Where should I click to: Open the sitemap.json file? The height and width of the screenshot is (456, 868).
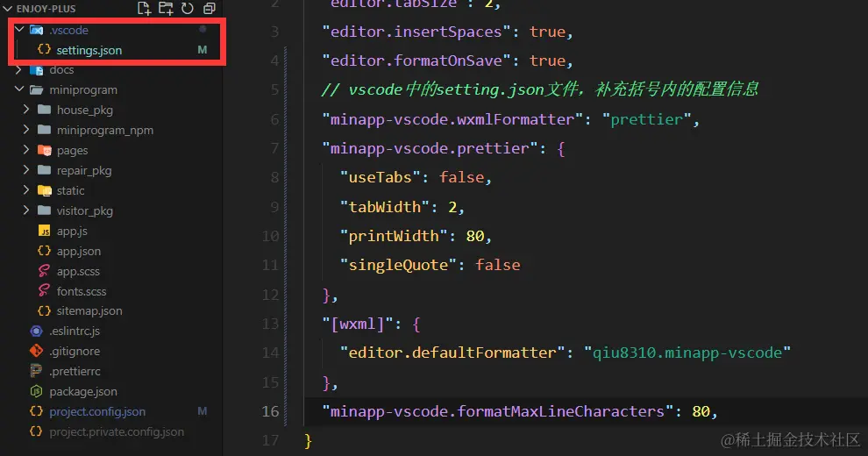(89, 311)
